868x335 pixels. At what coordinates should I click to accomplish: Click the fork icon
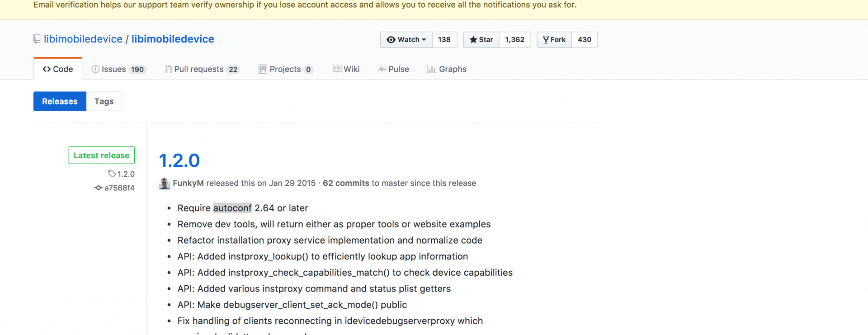pos(546,40)
